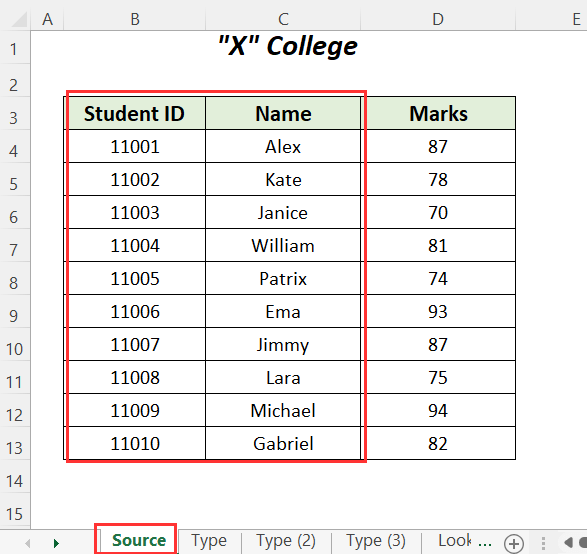This screenshot has height=554, width=587.
Task: Select the name cell Kate
Action: click(283, 179)
